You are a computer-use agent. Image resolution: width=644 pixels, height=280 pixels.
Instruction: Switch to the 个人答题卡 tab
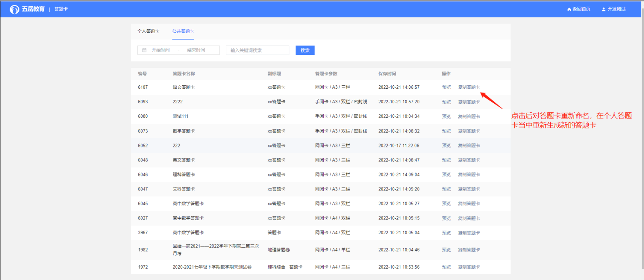click(x=148, y=31)
